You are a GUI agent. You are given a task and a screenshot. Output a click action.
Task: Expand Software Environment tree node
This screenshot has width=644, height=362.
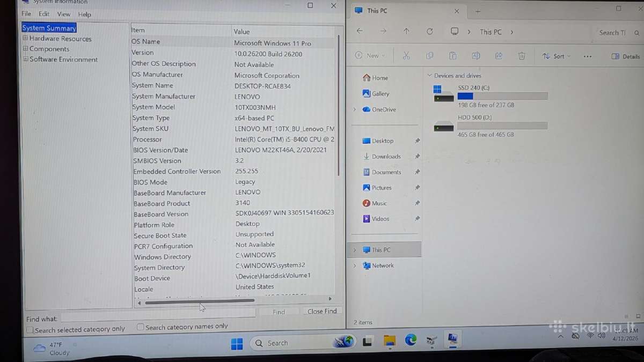(25, 59)
